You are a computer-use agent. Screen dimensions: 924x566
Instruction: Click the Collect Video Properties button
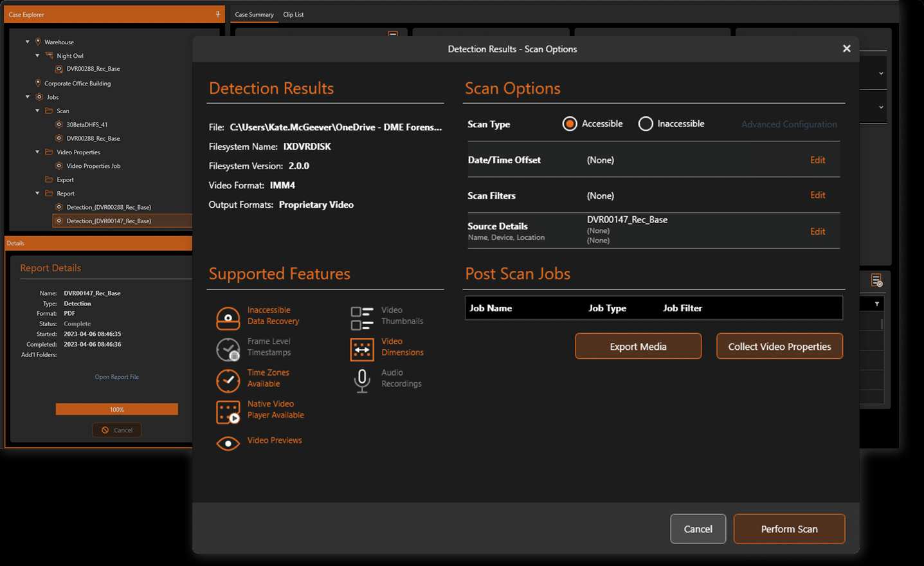click(779, 346)
